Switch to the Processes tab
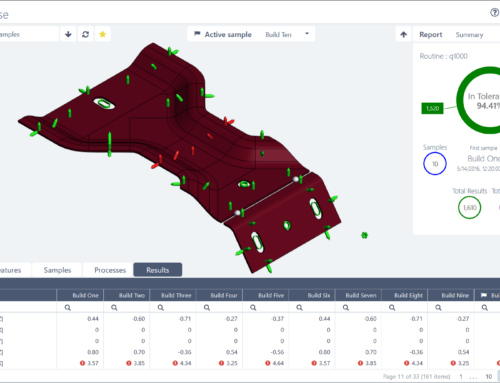500x383 pixels. pyautogui.click(x=110, y=270)
